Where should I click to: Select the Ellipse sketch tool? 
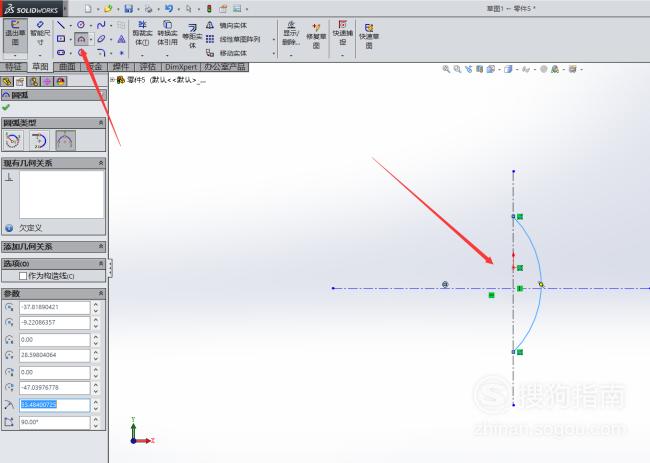[101, 39]
